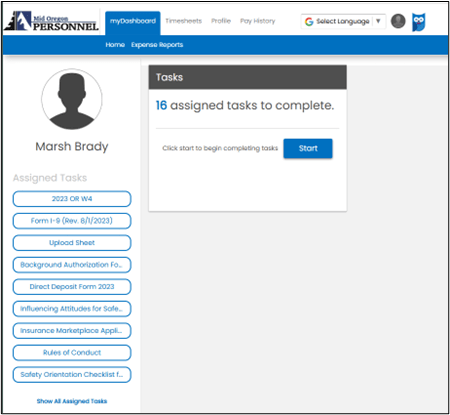The width and height of the screenshot is (450, 415).
Task: Open the 2023 OR W4 task
Action: click(x=72, y=199)
